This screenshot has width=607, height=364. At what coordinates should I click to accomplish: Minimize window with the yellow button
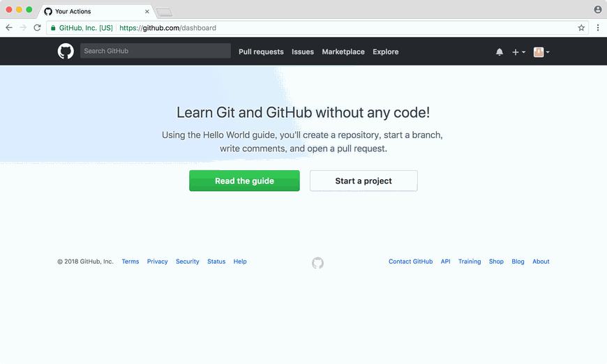(x=19, y=9)
